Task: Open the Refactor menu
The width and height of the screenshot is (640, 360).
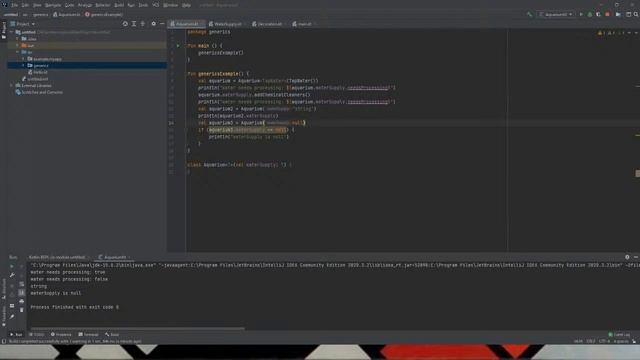Action: click(x=103, y=5)
